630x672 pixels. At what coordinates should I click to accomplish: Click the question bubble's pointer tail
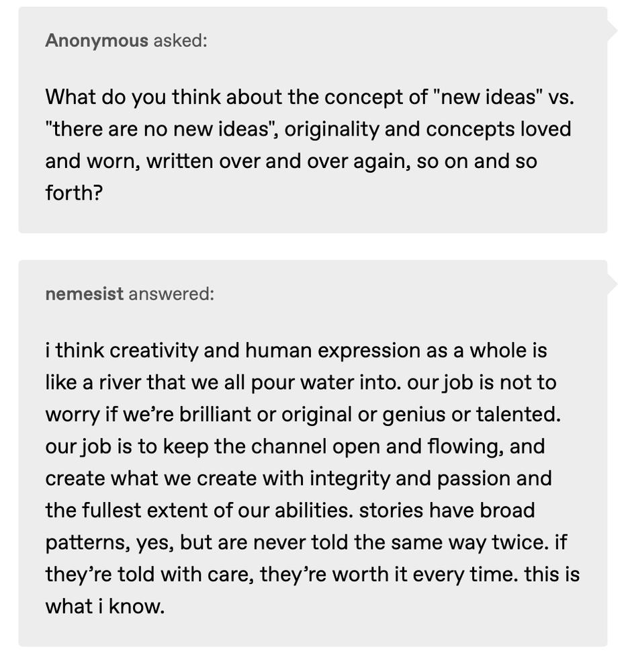[612, 31]
